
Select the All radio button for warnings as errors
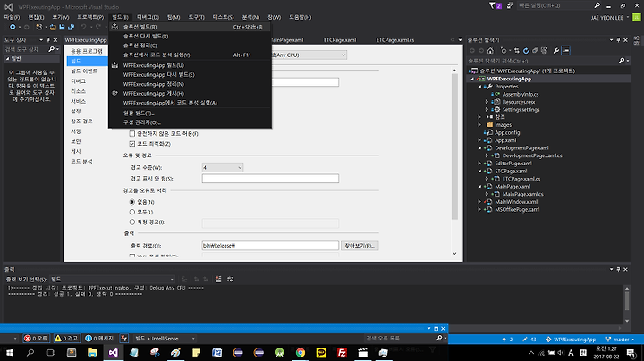pyautogui.click(x=131, y=212)
